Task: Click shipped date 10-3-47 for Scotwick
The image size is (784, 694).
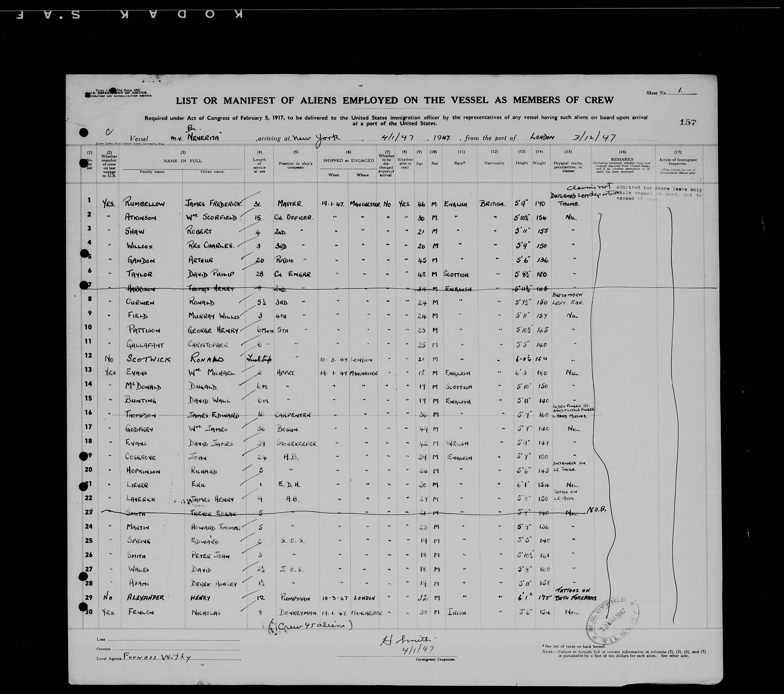Action: 333,360
